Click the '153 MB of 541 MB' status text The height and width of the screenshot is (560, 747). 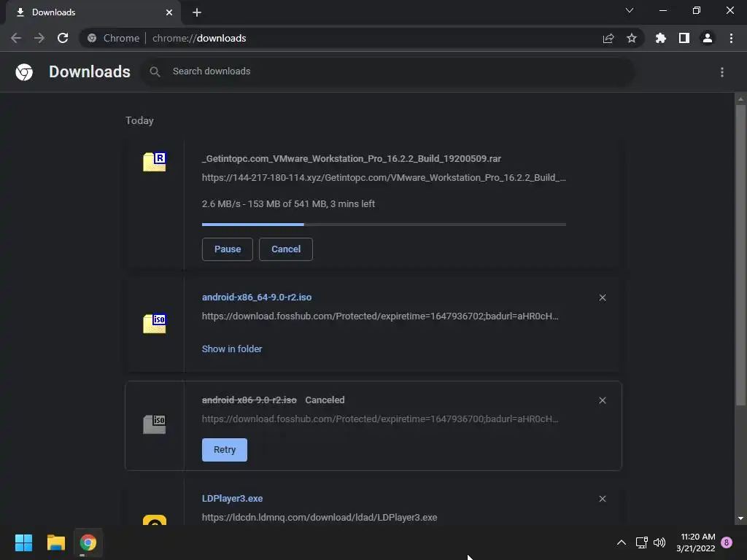(x=287, y=204)
